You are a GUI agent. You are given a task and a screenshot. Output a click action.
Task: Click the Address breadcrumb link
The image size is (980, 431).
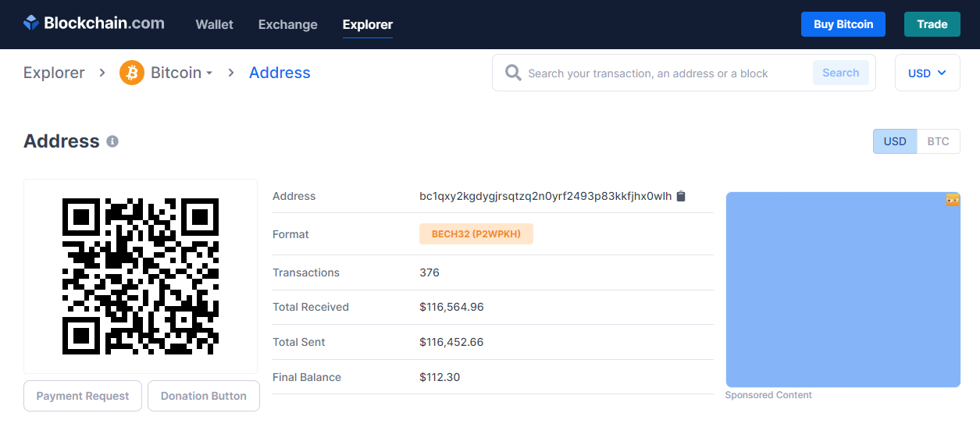click(x=280, y=73)
